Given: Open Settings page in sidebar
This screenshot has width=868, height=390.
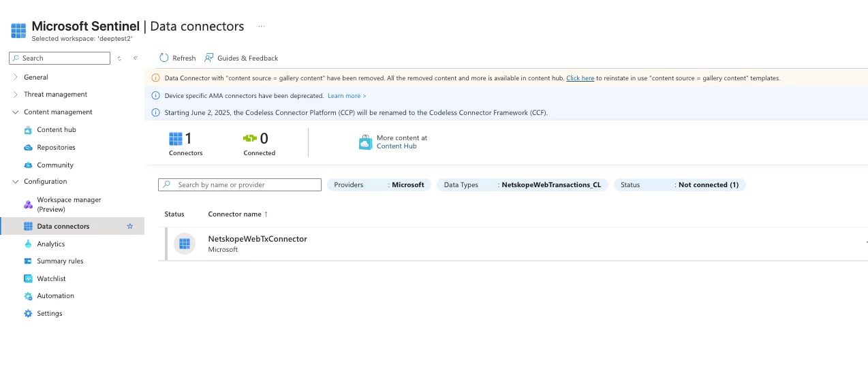Looking at the screenshot, I should pos(50,314).
